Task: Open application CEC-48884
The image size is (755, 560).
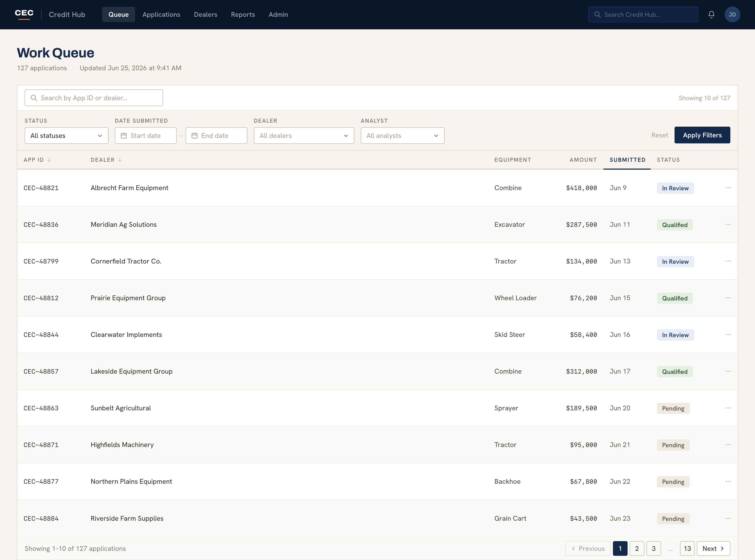Action: click(41, 518)
